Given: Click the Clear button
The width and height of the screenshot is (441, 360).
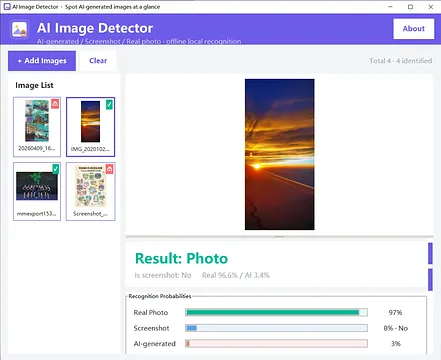Looking at the screenshot, I should 98,61.
